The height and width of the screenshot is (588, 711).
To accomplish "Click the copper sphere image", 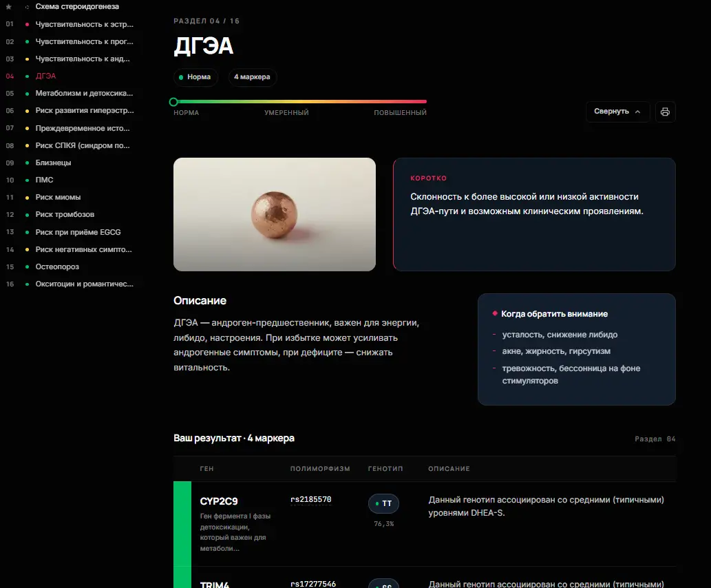I will point(275,214).
